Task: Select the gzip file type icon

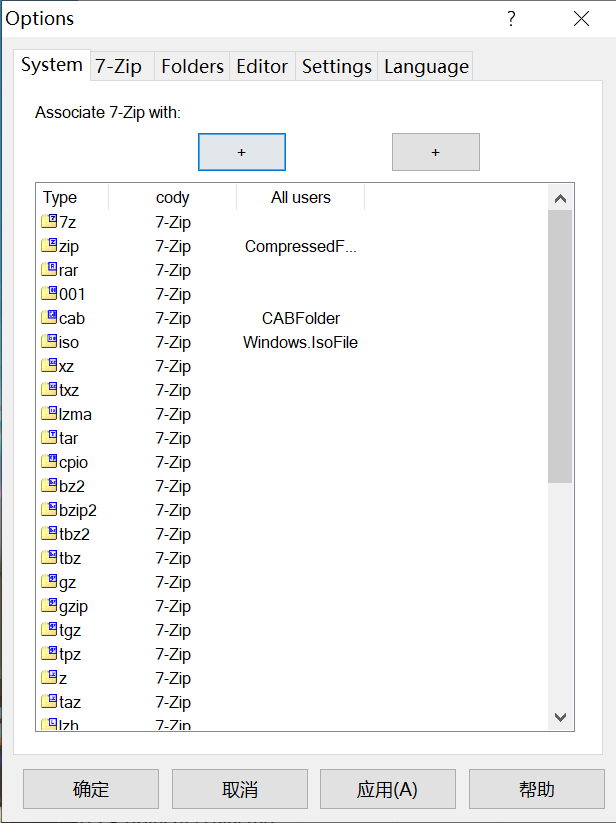Action: (49, 606)
